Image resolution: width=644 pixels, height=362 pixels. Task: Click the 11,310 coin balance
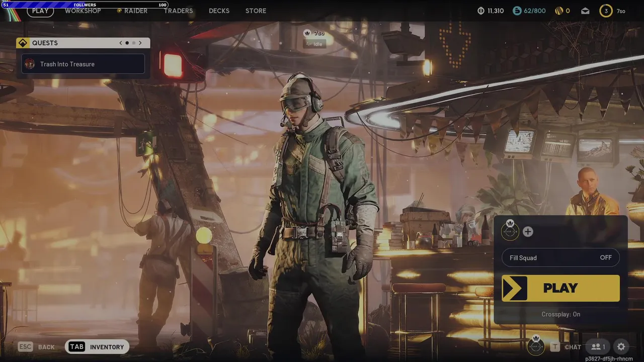pyautogui.click(x=496, y=11)
